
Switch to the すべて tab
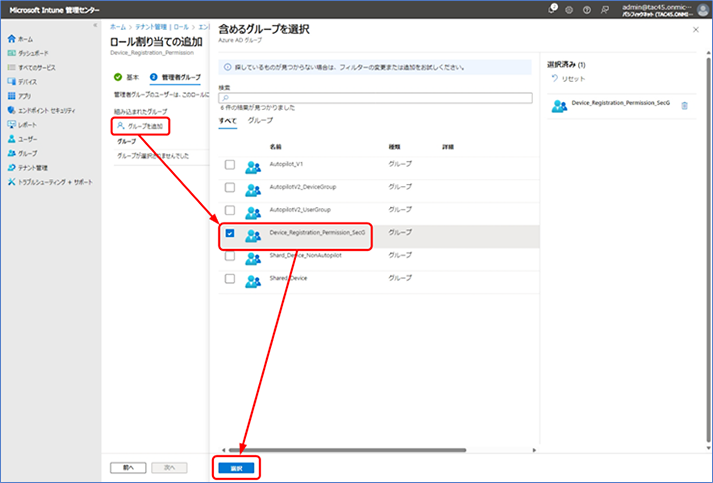coord(227,121)
